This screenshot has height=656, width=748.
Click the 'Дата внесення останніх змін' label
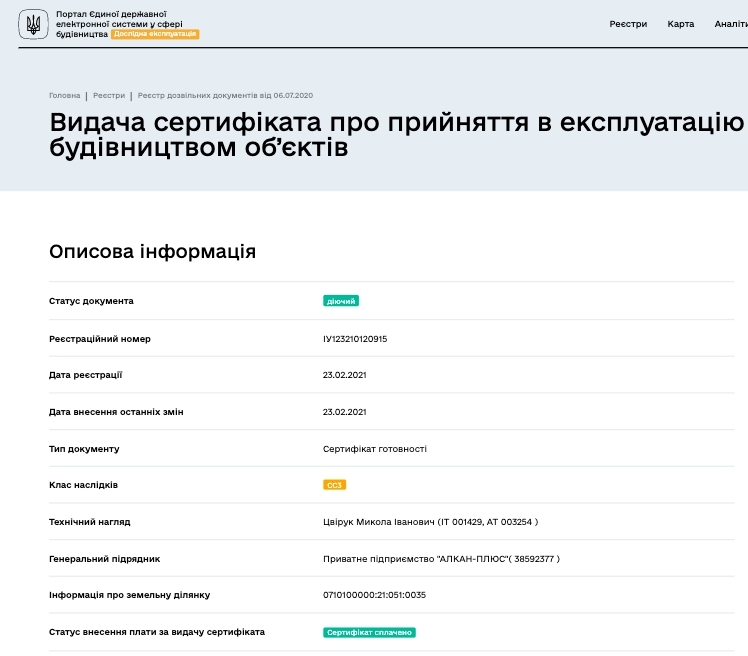(x=116, y=412)
